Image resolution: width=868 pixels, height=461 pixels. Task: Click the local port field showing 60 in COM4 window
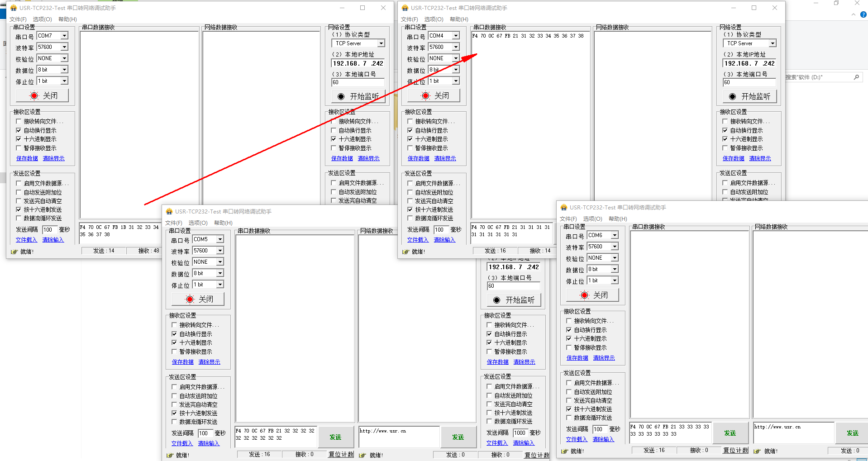[749, 82]
